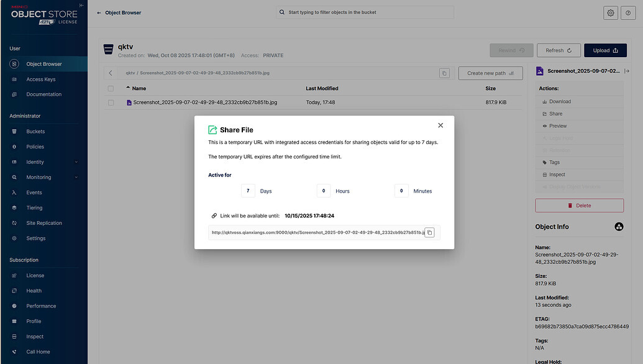This screenshot has width=643, height=364.
Task: Open Buckets in the sidebar
Action: (35, 132)
